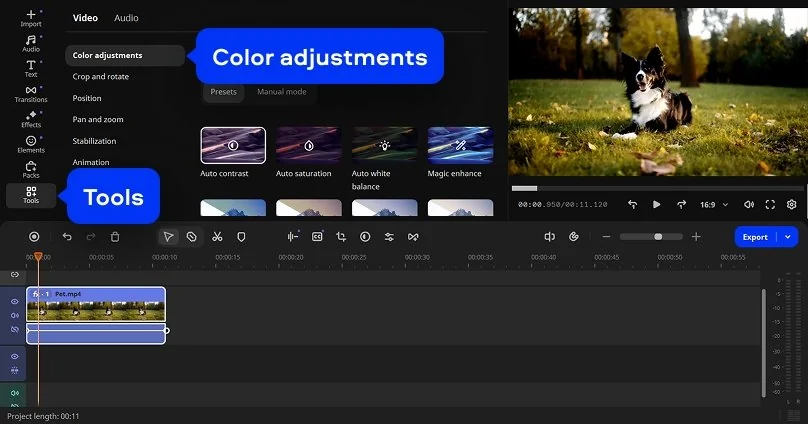Apply the Magic enhance preset
The width and height of the screenshot is (808, 424).
460,145
